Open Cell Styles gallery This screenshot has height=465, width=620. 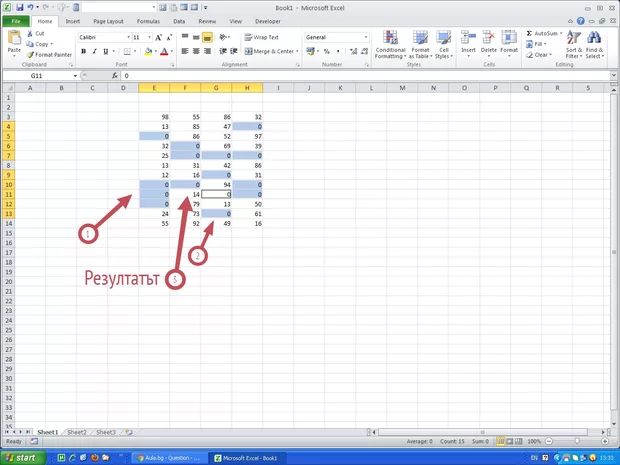tap(444, 45)
